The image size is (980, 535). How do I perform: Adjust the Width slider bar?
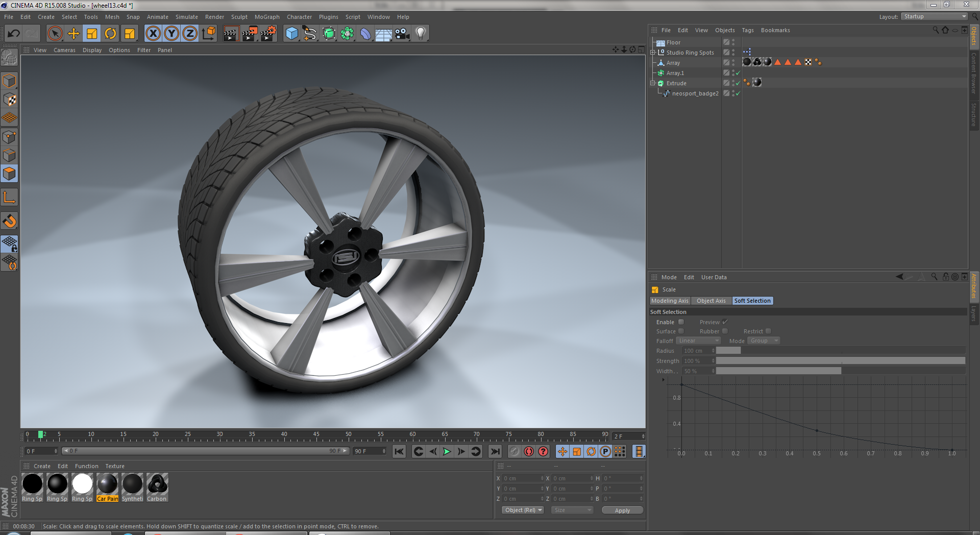840,371
